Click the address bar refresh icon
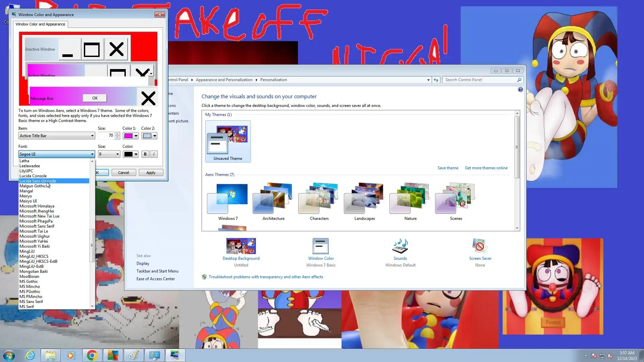Screen dimensions: 644x362 436,80
